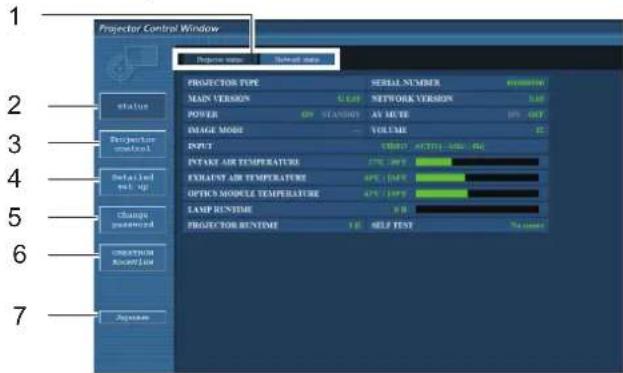The image size is (623, 373).
Task: Select the PROJECTOR TYPE label
Action: click(223, 83)
